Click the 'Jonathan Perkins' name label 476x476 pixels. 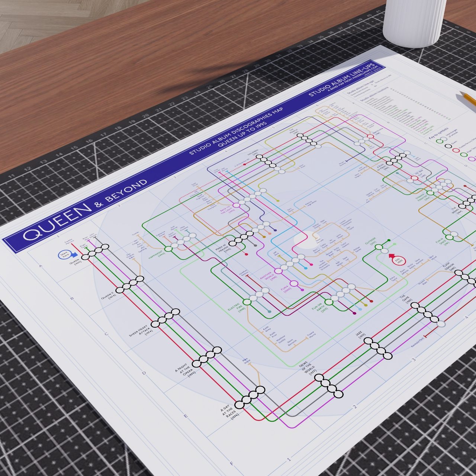click(244, 273)
